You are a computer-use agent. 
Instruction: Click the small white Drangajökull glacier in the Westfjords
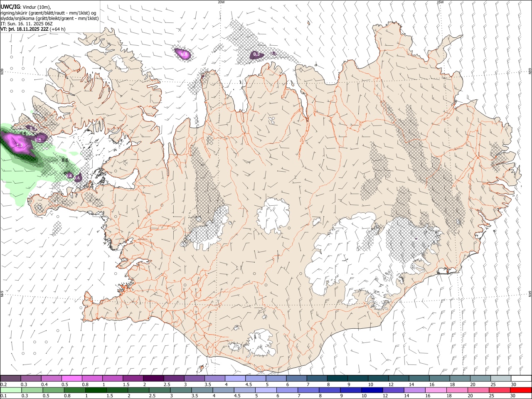pyautogui.click(x=121, y=63)
